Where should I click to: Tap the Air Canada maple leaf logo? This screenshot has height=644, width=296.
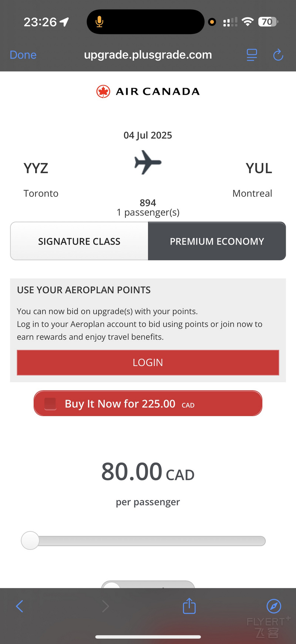coord(103,91)
